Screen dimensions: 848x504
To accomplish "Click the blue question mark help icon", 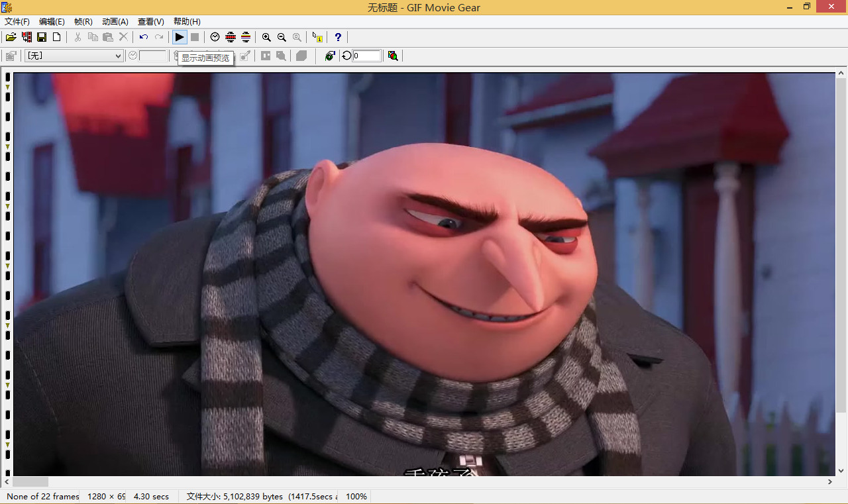I will coord(338,37).
